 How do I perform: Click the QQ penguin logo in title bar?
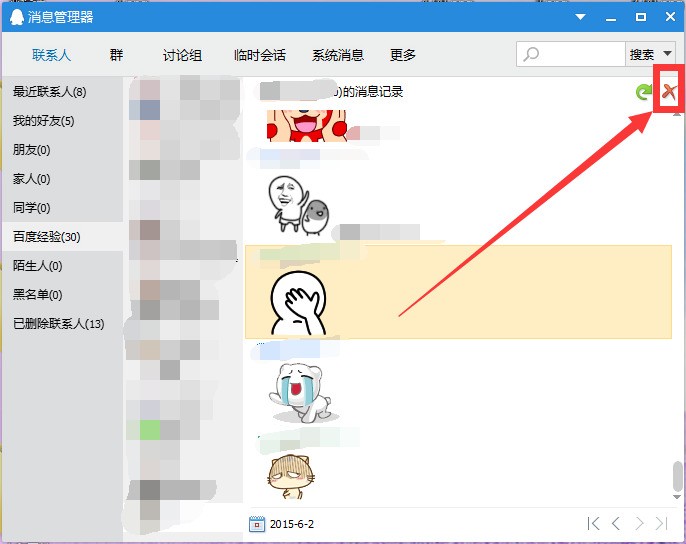pyautogui.click(x=16, y=17)
